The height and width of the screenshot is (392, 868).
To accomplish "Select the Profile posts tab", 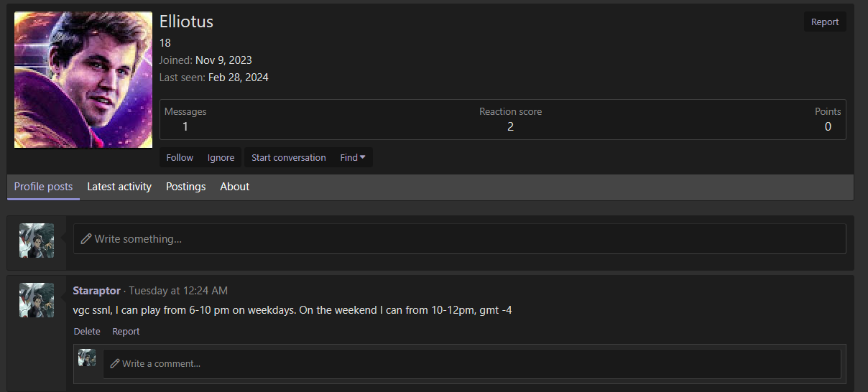I will pos(43,187).
